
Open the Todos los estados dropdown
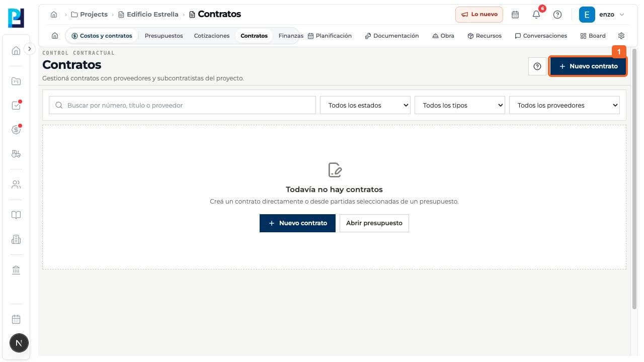[x=366, y=105]
